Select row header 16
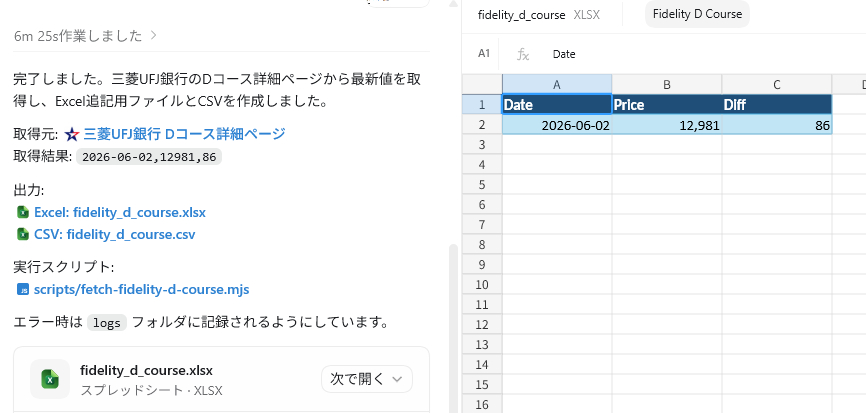866x413 pixels. pos(482,404)
